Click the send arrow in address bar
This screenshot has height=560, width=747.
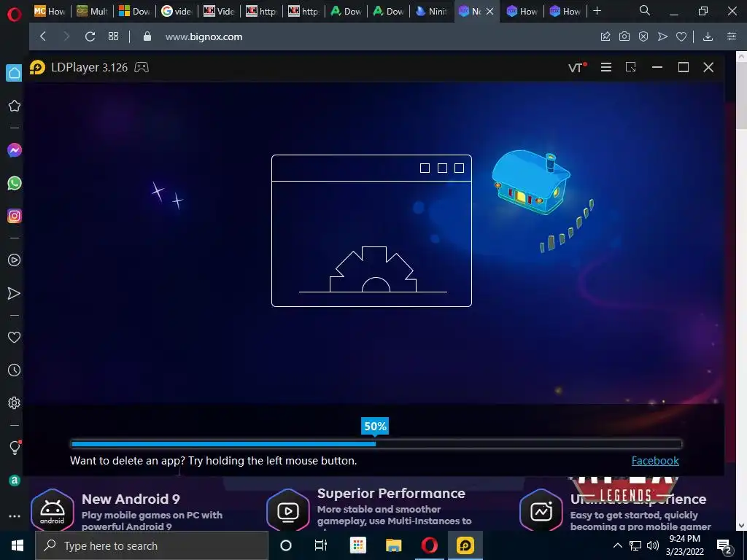(x=662, y=36)
